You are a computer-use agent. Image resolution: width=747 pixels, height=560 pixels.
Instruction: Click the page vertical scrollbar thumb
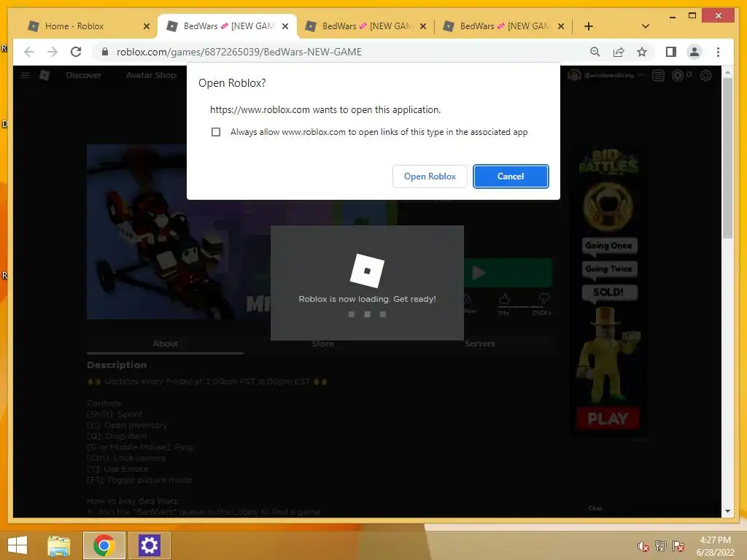tap(727, 158)
